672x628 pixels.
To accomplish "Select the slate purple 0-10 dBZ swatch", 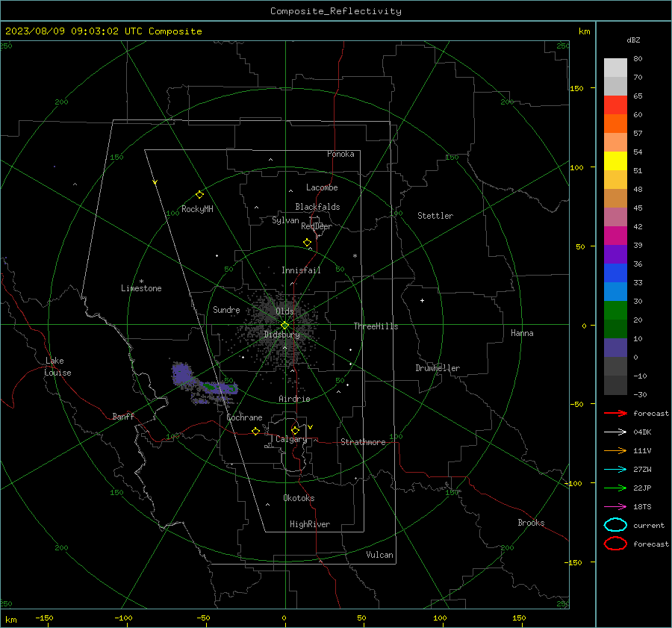I will click(x=615, y=347).
